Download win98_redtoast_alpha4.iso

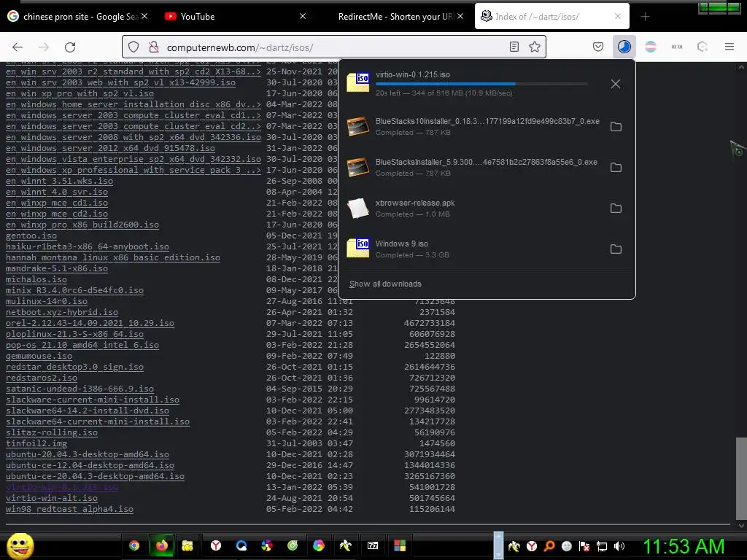coord(69,509)
